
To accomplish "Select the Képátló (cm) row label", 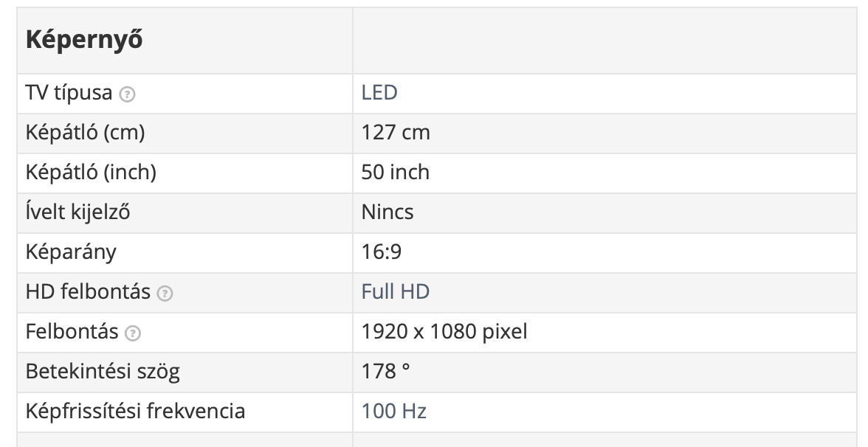I will [85, 133].
